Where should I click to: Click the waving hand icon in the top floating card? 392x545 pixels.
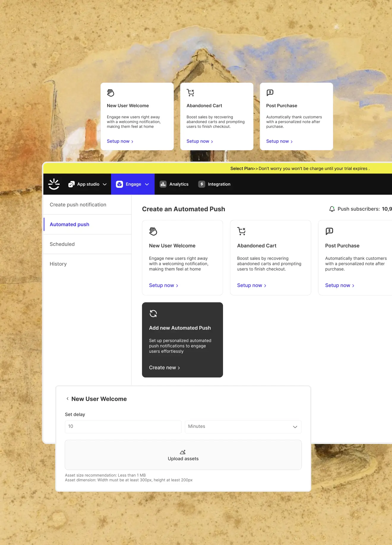click(110, 93)
